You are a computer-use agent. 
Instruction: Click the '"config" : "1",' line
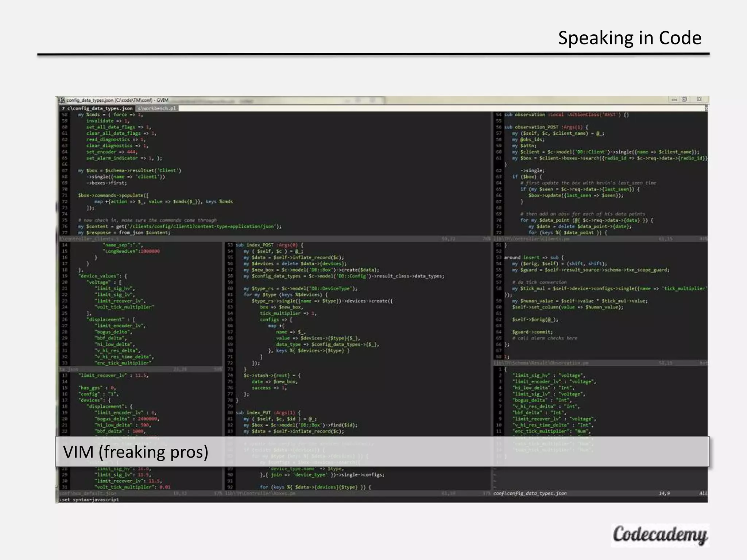(x=98, y=394)
